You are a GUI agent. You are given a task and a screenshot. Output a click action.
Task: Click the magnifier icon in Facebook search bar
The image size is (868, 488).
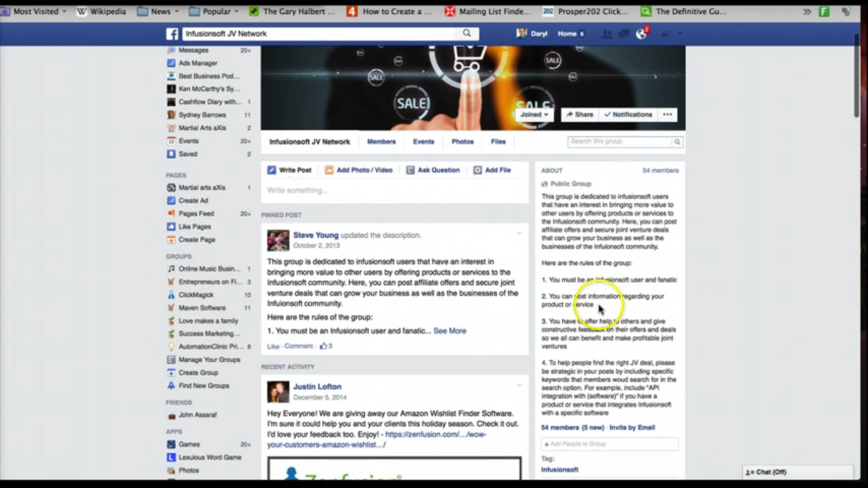467,34
